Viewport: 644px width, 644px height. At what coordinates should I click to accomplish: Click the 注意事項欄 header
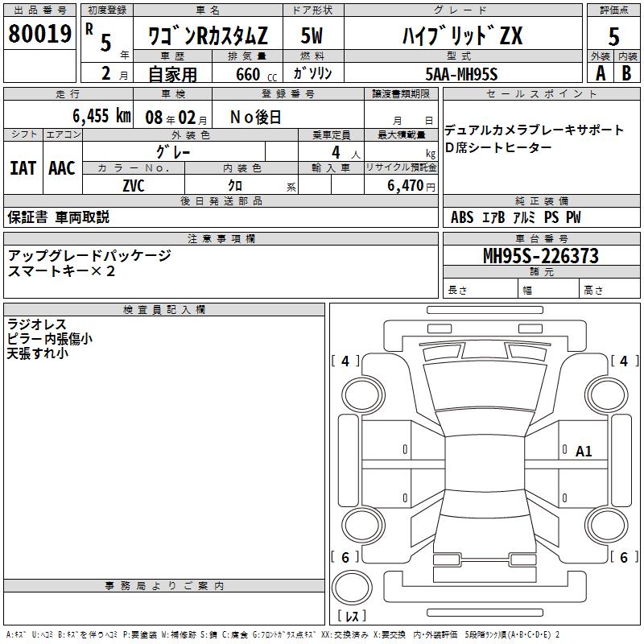click(221, 239)
